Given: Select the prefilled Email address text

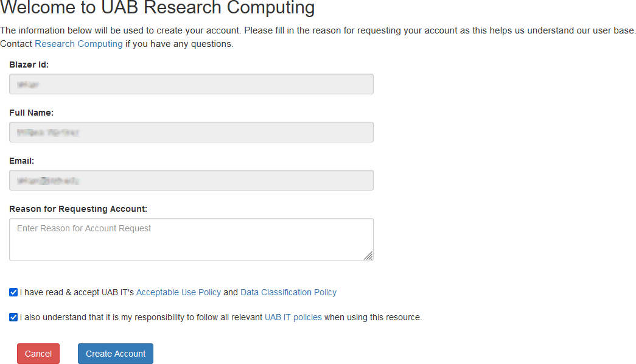Looking at the screenshot, I should tap(49, 180).
